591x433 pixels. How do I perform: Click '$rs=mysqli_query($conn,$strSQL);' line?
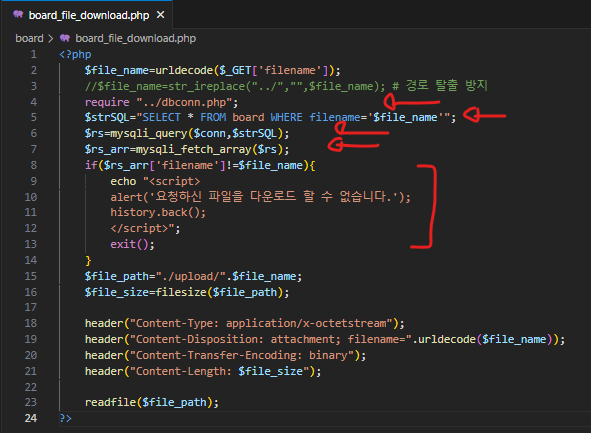187,133
